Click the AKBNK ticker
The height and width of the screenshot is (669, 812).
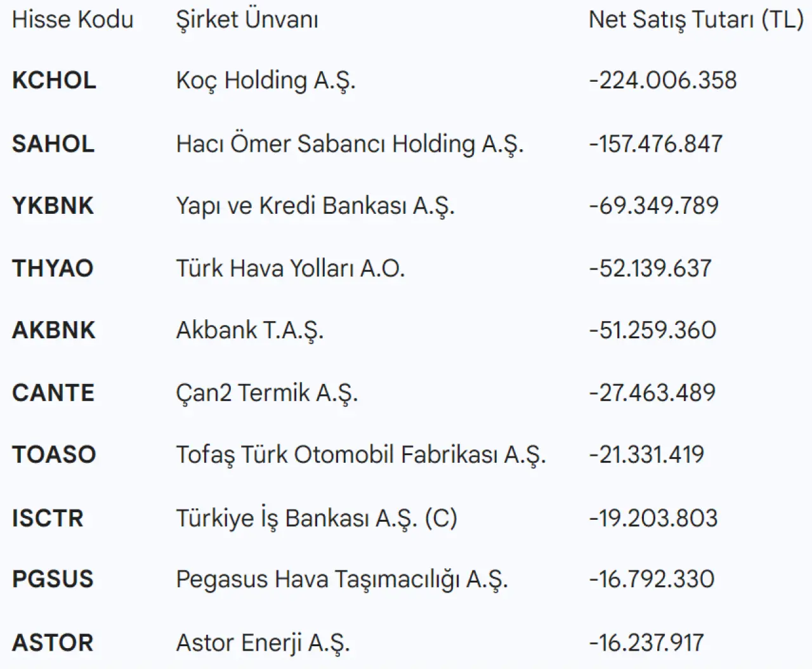coord(53,330)
